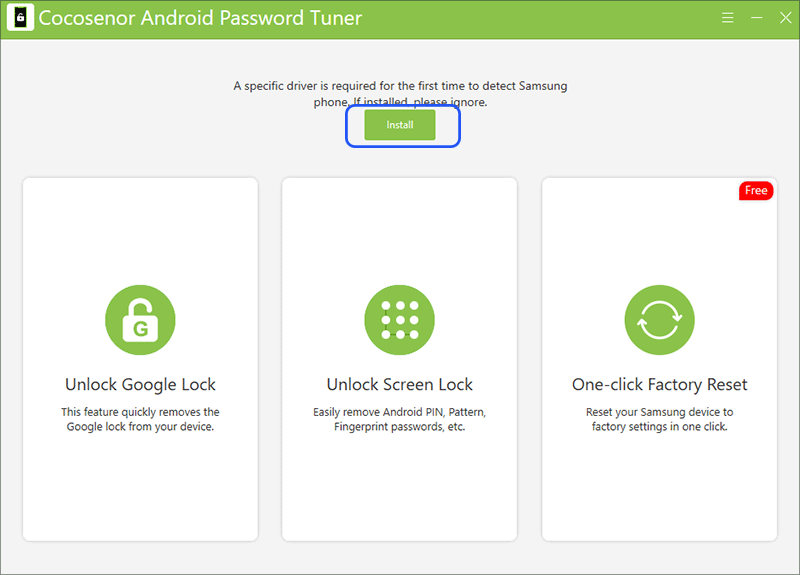
Task: Click the Google lock description text
Action: pyautogui.click(x=140, y=419)
